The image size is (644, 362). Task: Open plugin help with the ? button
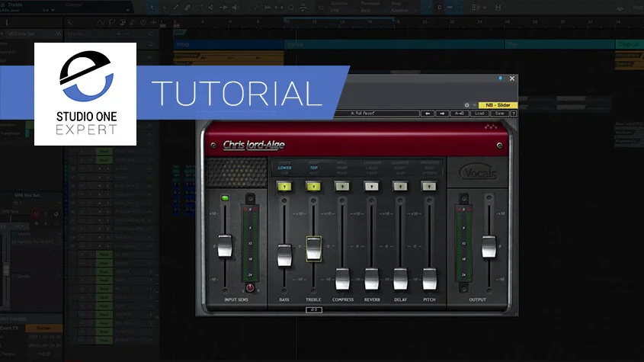[514, 114]
